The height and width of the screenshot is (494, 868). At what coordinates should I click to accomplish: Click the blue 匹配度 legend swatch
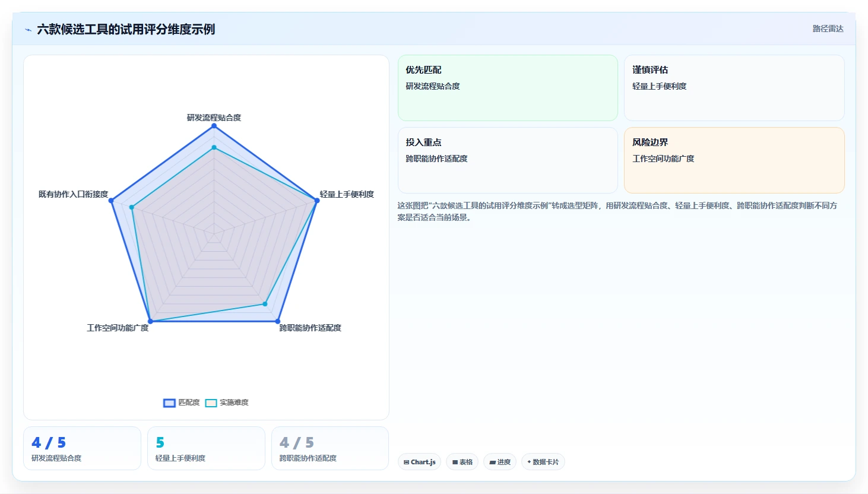click(x=169, y=403)
